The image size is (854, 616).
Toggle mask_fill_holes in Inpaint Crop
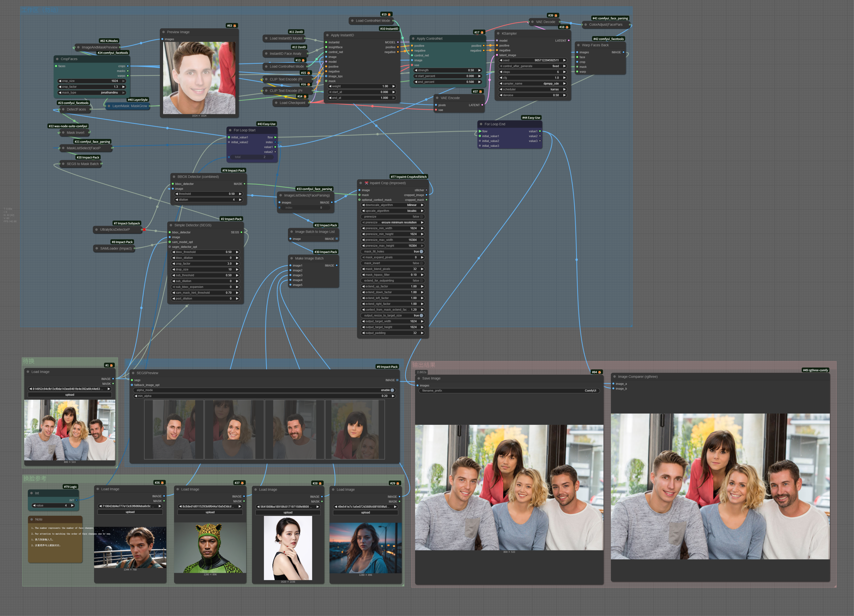393,252
